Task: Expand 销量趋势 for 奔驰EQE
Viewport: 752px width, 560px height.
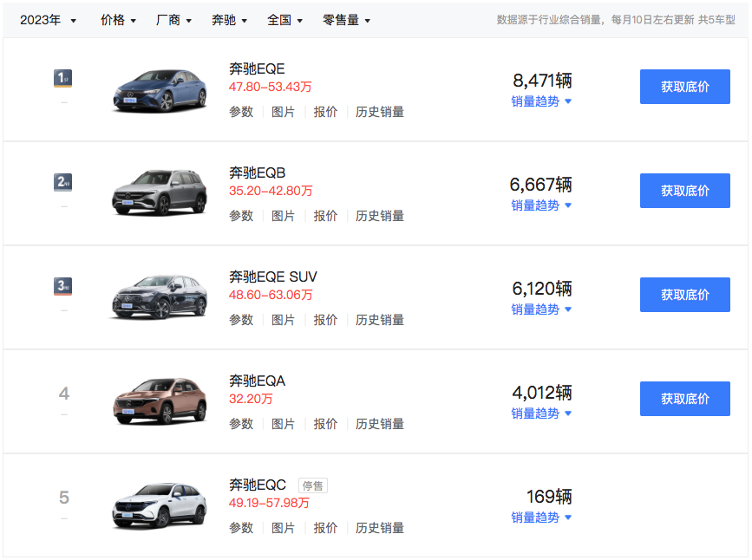Action: pyautogui.click(x=541, y=101)
